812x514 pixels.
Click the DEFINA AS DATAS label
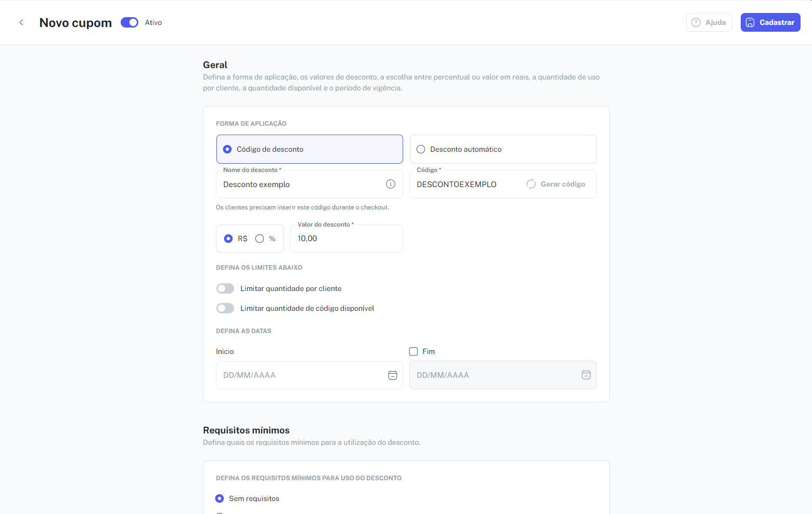tap(243, 331)
